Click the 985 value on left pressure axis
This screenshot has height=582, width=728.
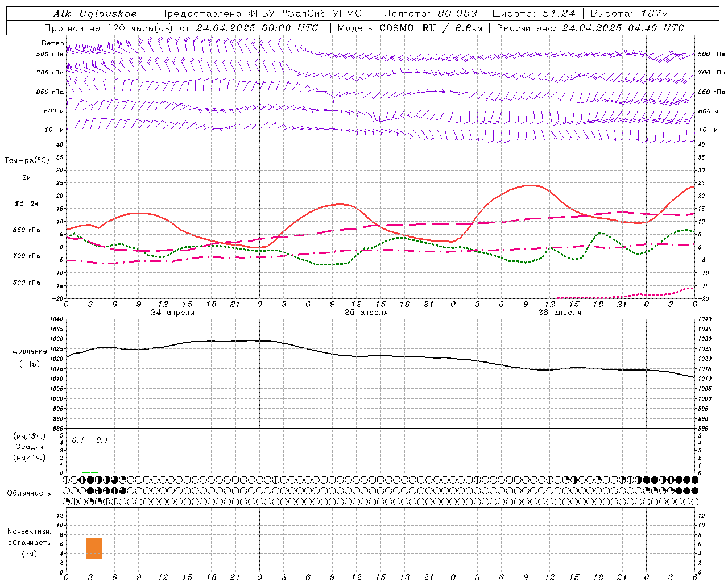pyautogui.click(x=57, y=429)
